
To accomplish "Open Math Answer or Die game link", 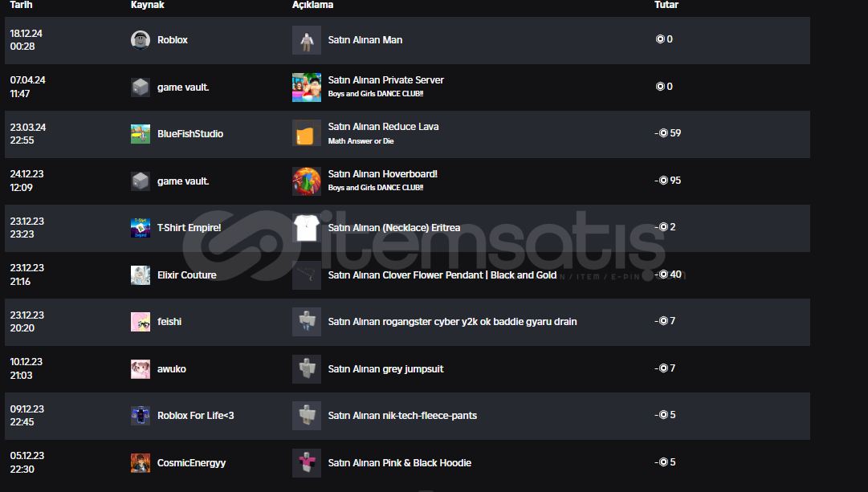I will [x=361, y=141].
